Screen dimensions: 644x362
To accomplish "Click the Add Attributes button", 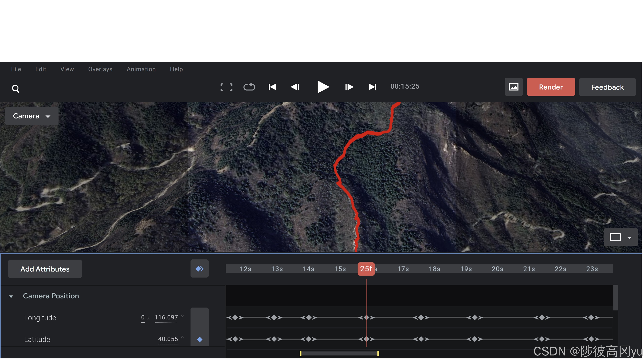I will (45, 269).
